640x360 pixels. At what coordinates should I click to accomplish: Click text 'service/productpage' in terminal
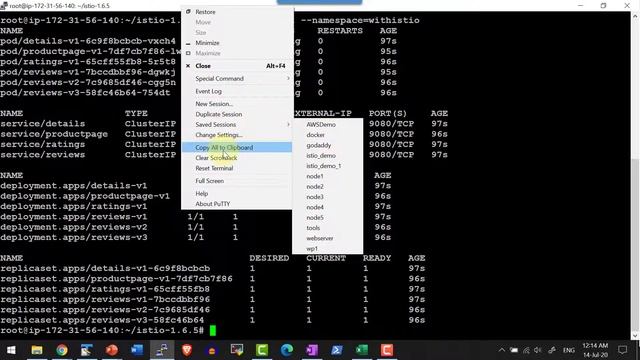(x=54, y=134)
